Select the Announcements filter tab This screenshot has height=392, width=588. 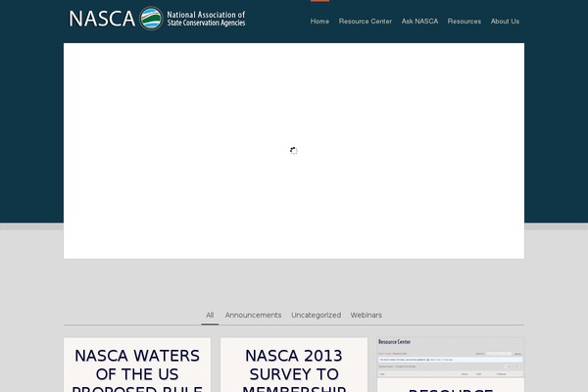[x=253, y=316]
